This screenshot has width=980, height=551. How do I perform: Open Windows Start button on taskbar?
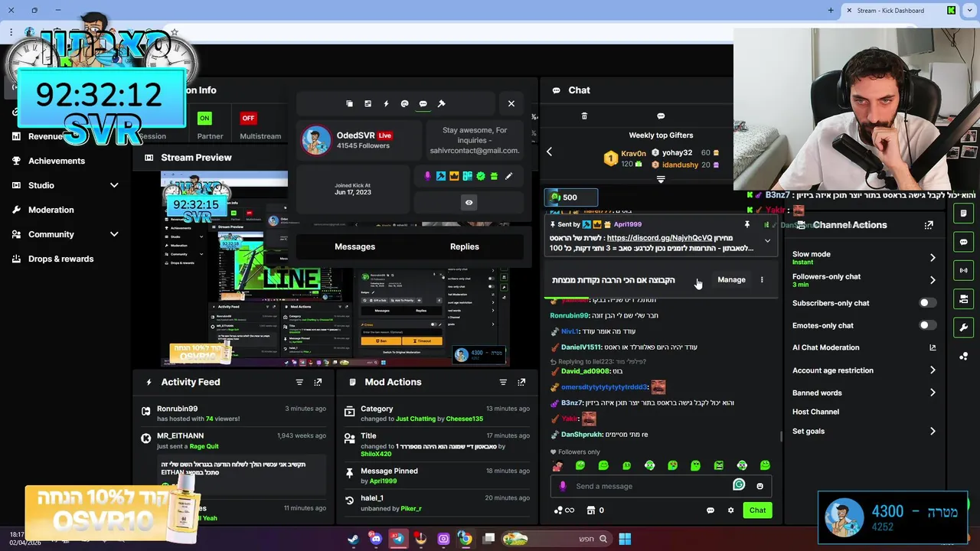click(625, 539)
